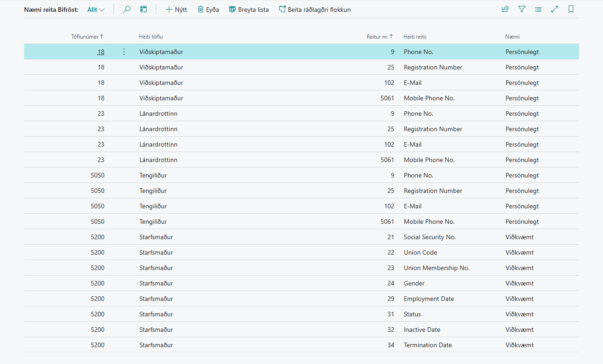
Task: Select the Gender field cell
Action: click(x=414, y=283)
